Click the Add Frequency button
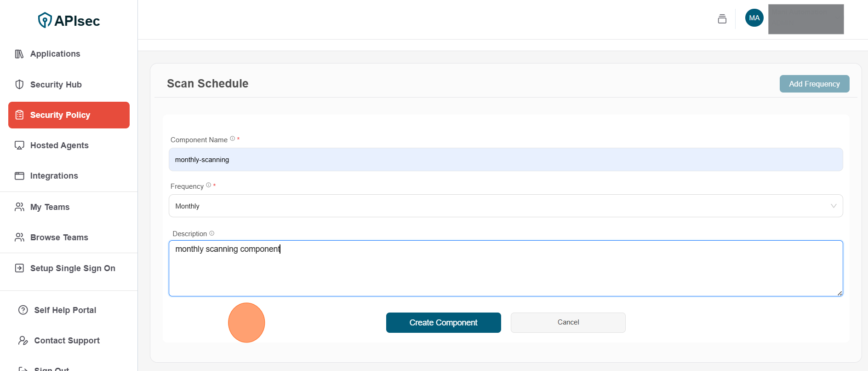Screen dimensions: 868x371 814,84
